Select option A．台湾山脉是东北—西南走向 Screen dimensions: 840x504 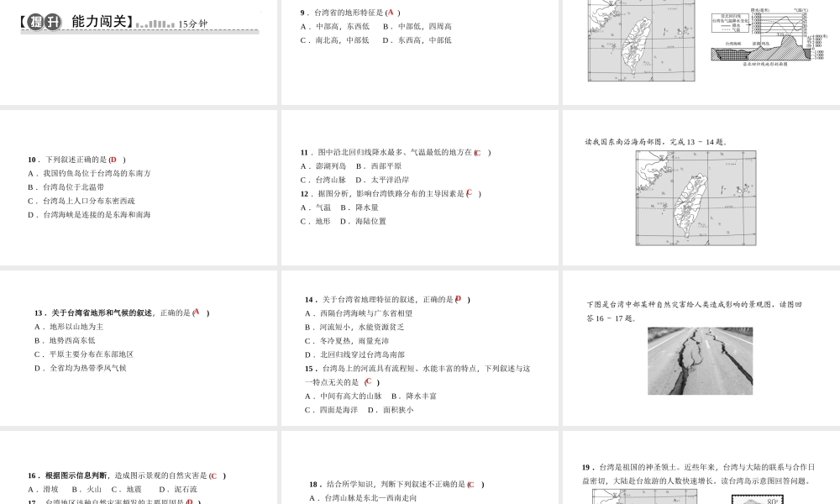point(363,498)
